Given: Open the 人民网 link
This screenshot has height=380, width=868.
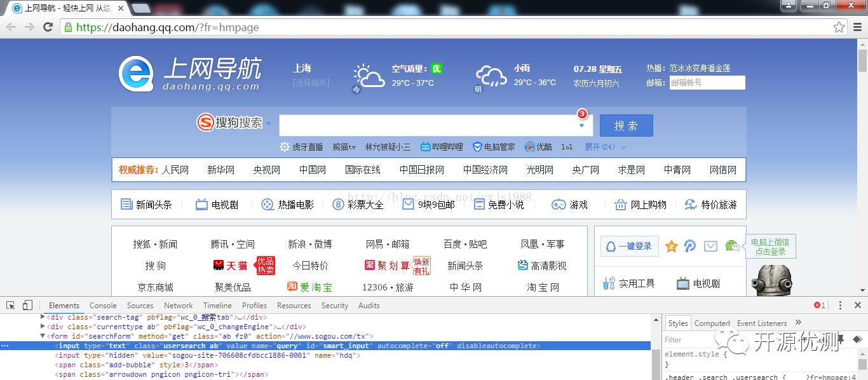Looking at the screenshot, I should (x=174, y=169).
